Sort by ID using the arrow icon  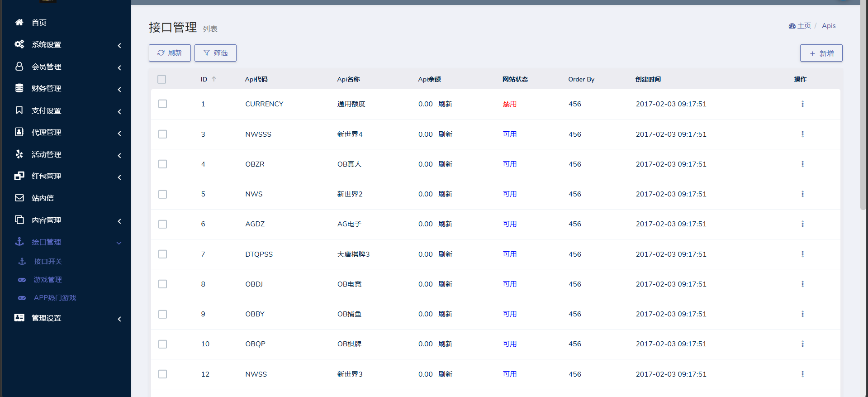click(x=214, y=79)
